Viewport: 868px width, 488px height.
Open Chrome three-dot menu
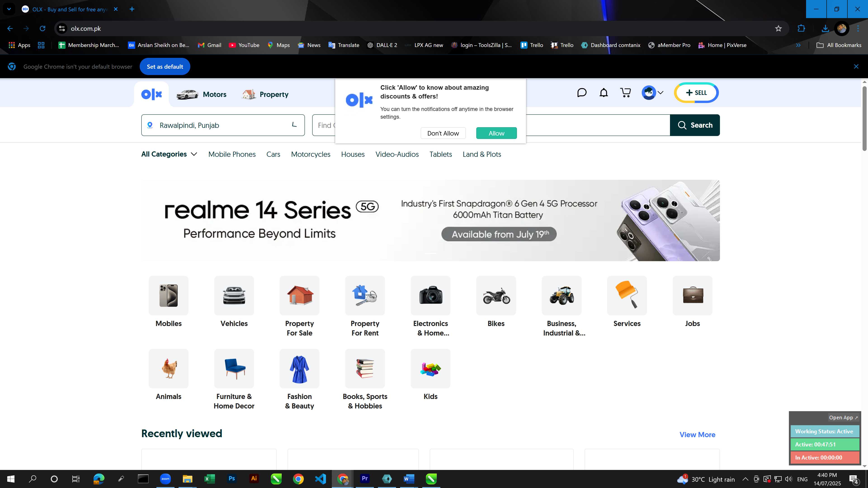(858, 29)
